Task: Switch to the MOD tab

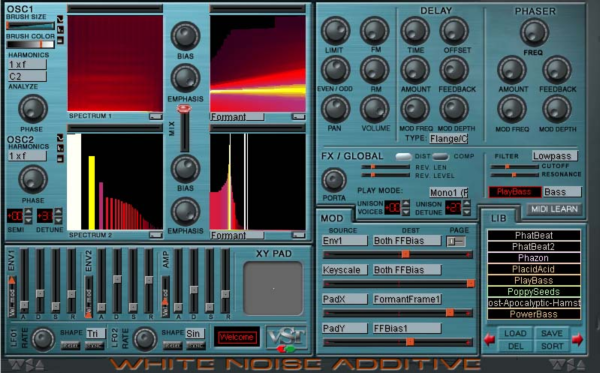Action: pos(332,218)
